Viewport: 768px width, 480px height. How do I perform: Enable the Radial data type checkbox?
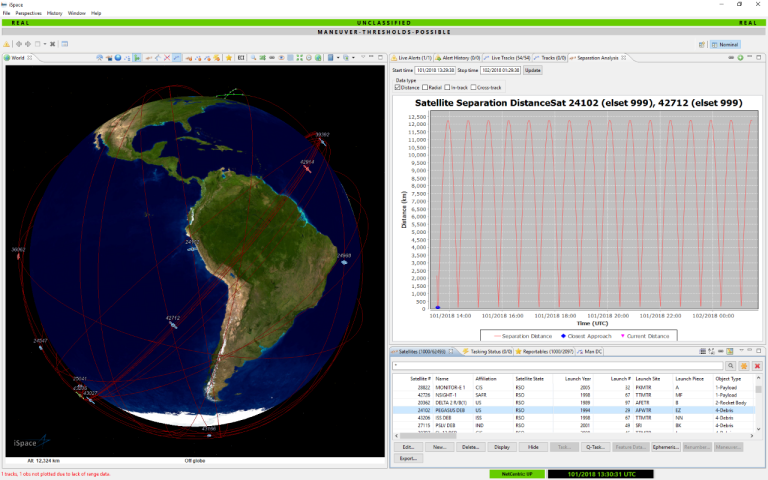point(427,88)
